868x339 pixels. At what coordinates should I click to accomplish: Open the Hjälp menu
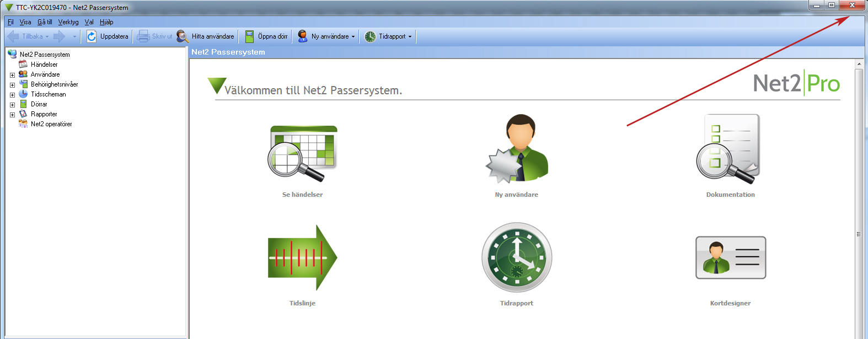point(106,22)
